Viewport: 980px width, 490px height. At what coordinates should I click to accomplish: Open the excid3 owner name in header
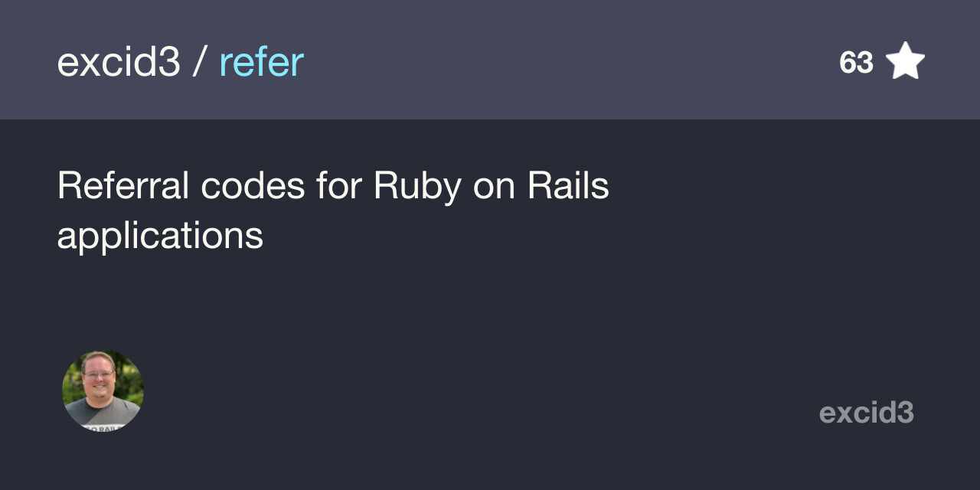coord(119,62)
